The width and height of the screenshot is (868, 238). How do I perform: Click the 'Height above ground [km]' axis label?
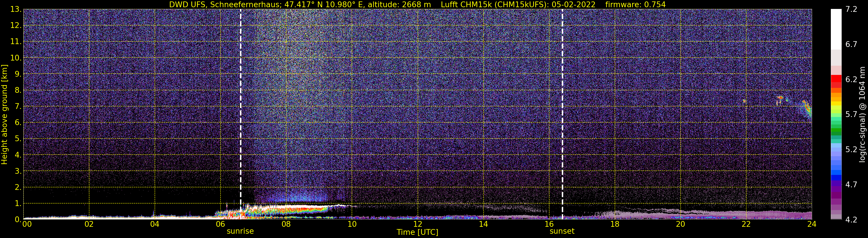coord(4,115)
